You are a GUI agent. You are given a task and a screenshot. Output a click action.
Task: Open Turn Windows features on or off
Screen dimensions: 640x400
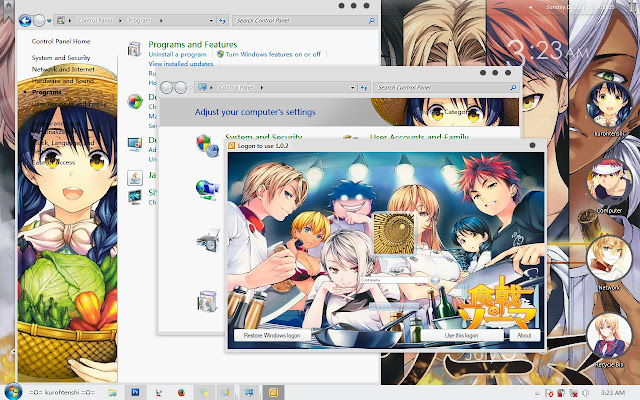[273, 54]
